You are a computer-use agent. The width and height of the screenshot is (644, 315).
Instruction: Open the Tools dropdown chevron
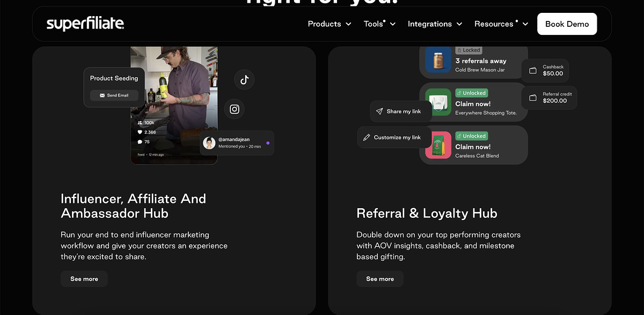392,24
